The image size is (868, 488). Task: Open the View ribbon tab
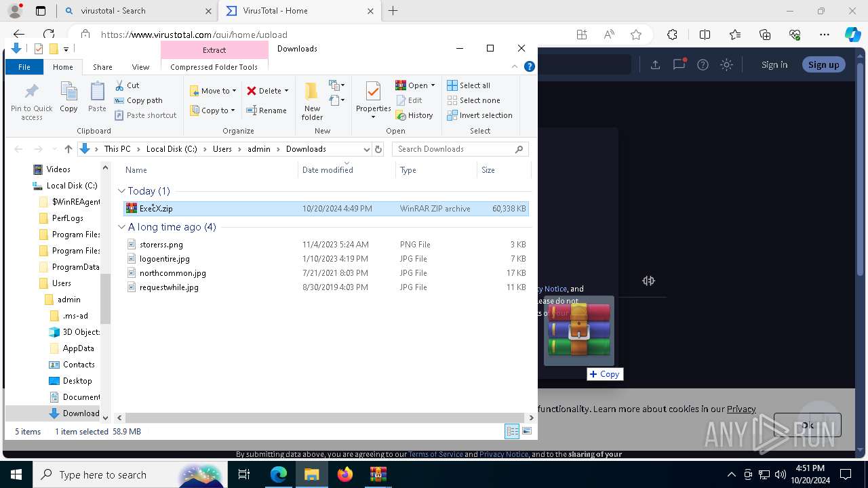pyautogui.click(x=140, y=67)
